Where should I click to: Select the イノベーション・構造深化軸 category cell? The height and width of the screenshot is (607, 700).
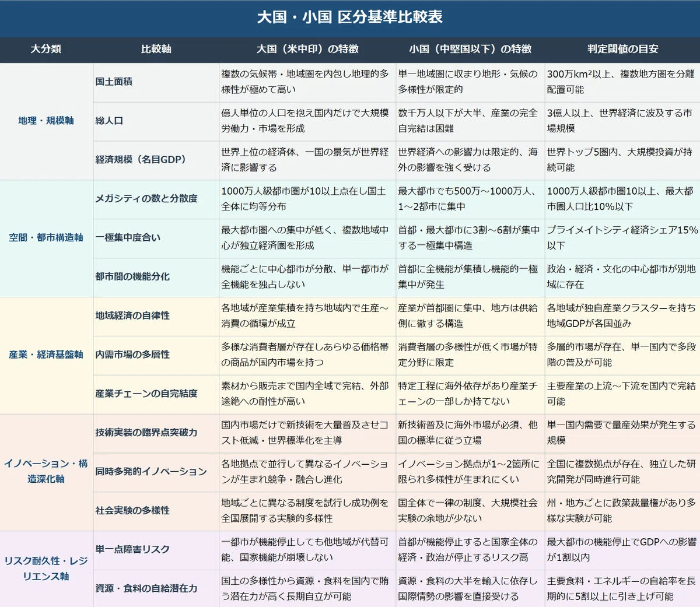click(x=46, y=471)
